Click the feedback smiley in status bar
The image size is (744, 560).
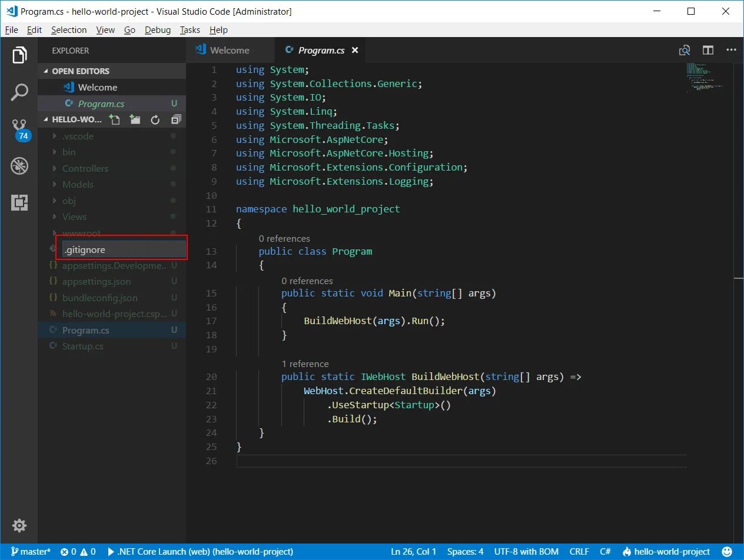coord(726,552)
